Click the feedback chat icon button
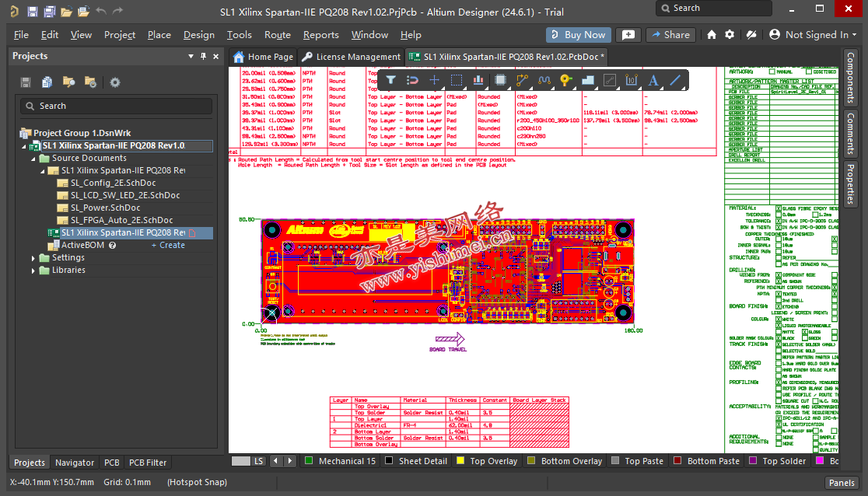This screenshot has width=868, height=496. 628,35
